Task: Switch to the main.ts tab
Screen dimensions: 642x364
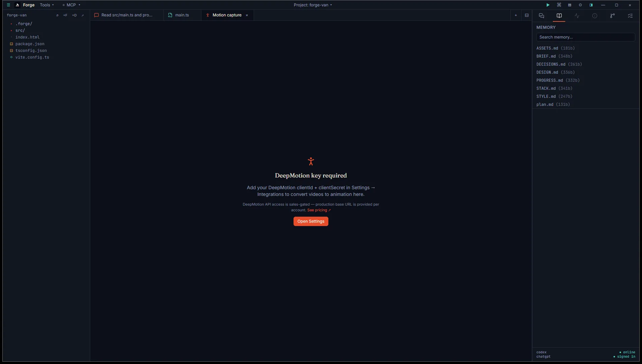Action: (x=182, y=15)
